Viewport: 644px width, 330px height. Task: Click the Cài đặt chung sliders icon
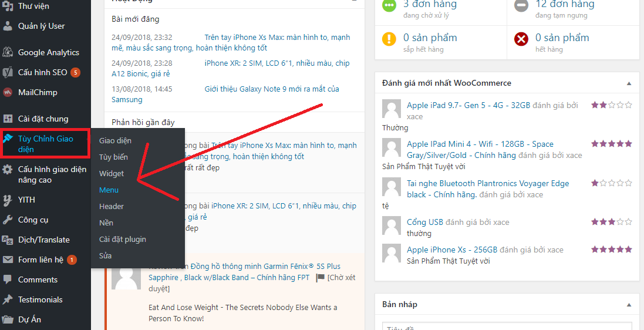8,119
